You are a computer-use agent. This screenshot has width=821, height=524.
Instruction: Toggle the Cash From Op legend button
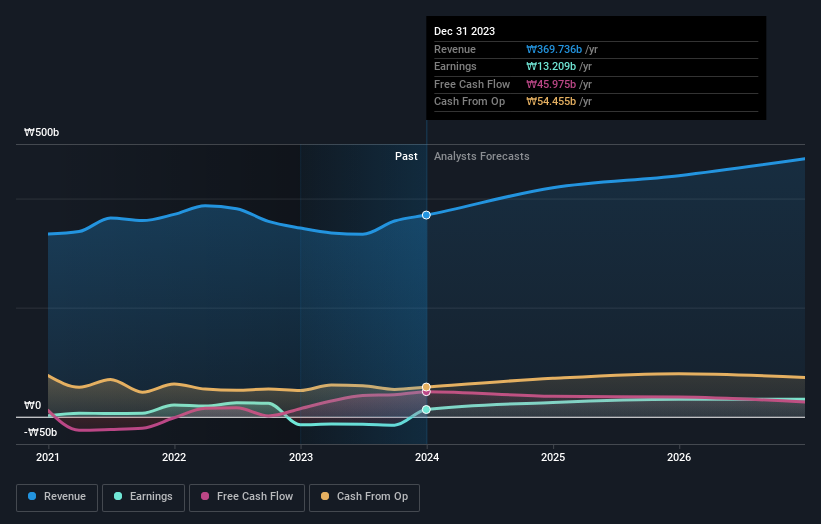[364, 497]
